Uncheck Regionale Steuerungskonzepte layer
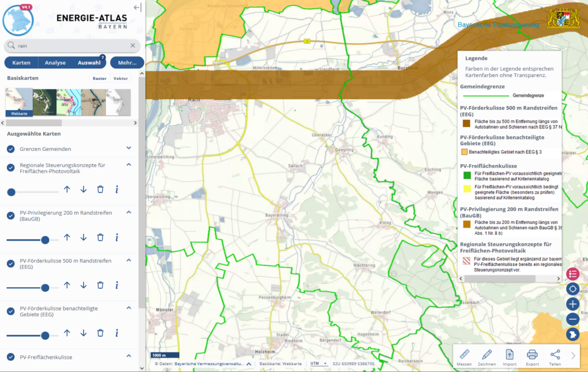Screen dimensions: 588x372 coord(10,168)
